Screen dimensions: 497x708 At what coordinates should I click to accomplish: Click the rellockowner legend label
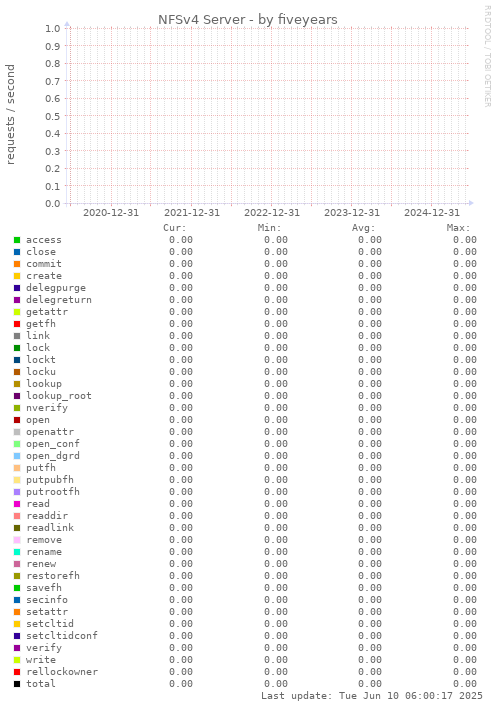[x=62, y=672]
